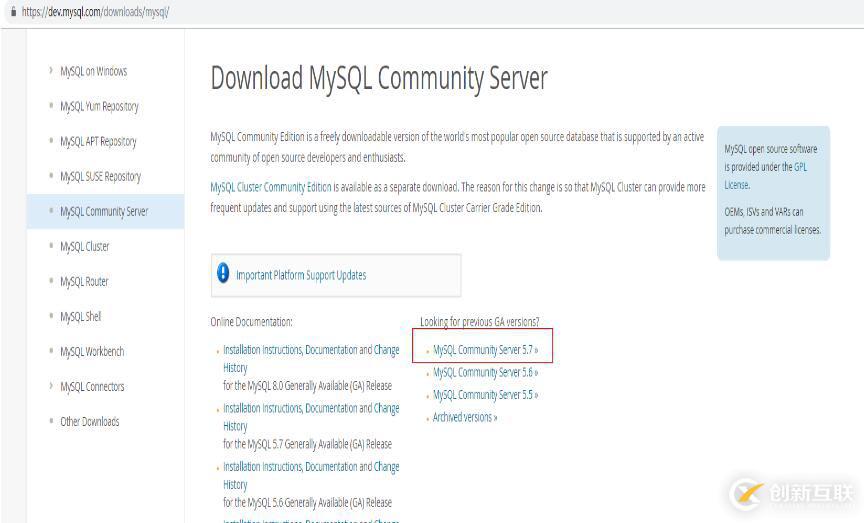
Task: Click the lock icon in the address bar
Action: tap(13, 11)
